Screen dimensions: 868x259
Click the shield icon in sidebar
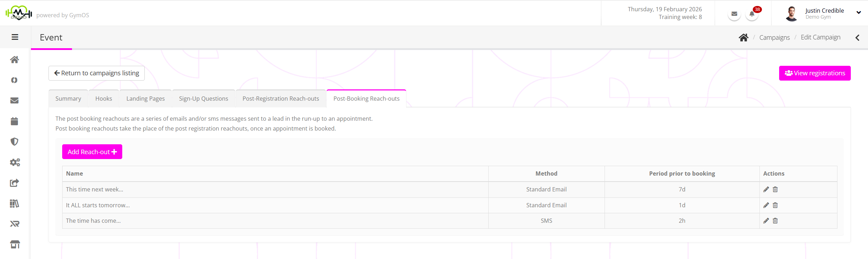(14, 142)
